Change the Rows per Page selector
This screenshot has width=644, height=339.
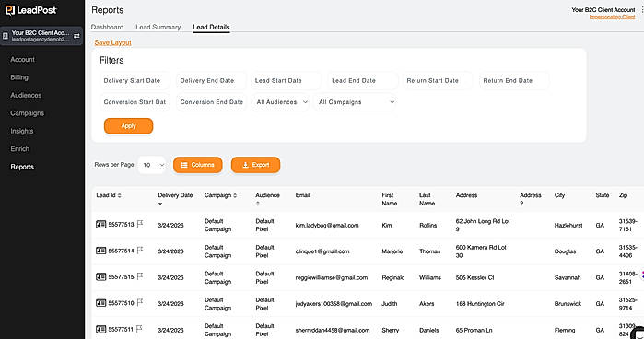(x=152, y=165)
